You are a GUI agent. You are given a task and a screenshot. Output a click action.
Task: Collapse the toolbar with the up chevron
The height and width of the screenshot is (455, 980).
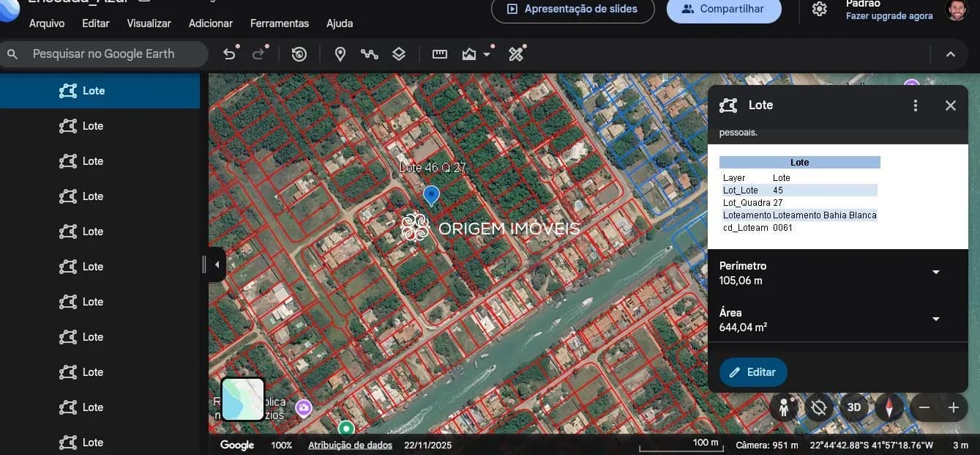[951, 54]
